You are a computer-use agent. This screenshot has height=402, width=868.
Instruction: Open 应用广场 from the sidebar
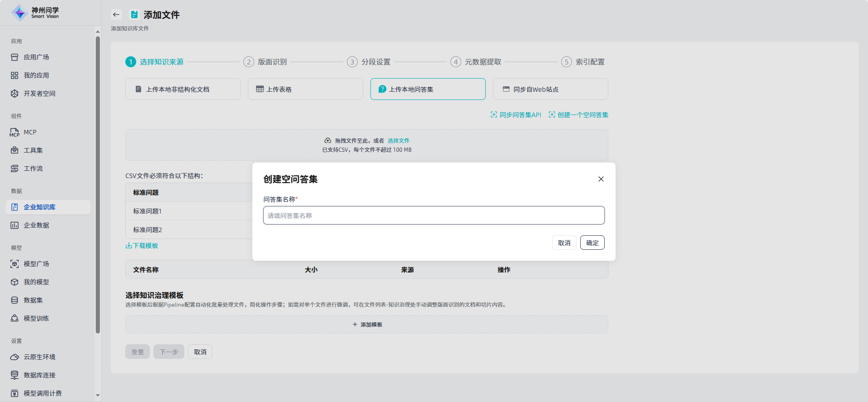tap(36, 57)
